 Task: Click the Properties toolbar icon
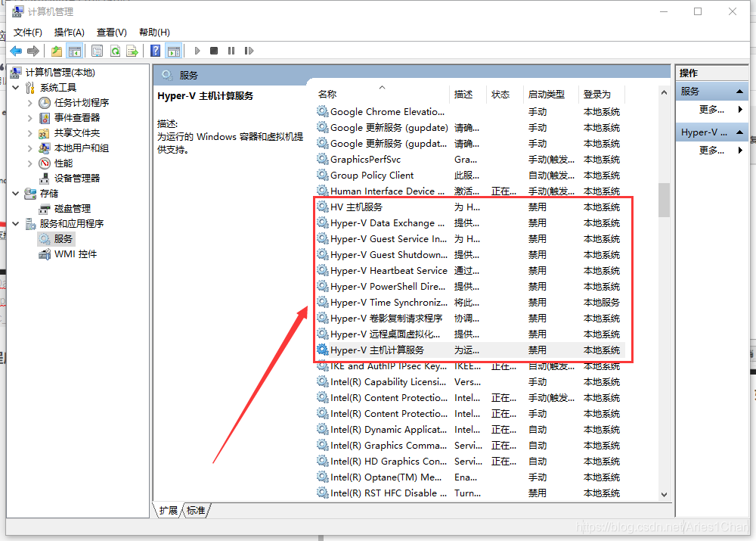pos(97,51)
